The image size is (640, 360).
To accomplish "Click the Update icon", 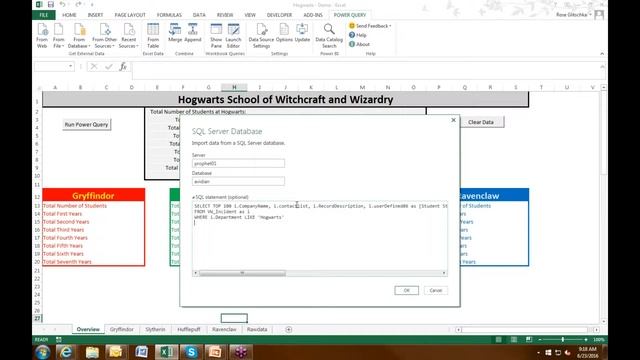I will (x=302, y=33).
